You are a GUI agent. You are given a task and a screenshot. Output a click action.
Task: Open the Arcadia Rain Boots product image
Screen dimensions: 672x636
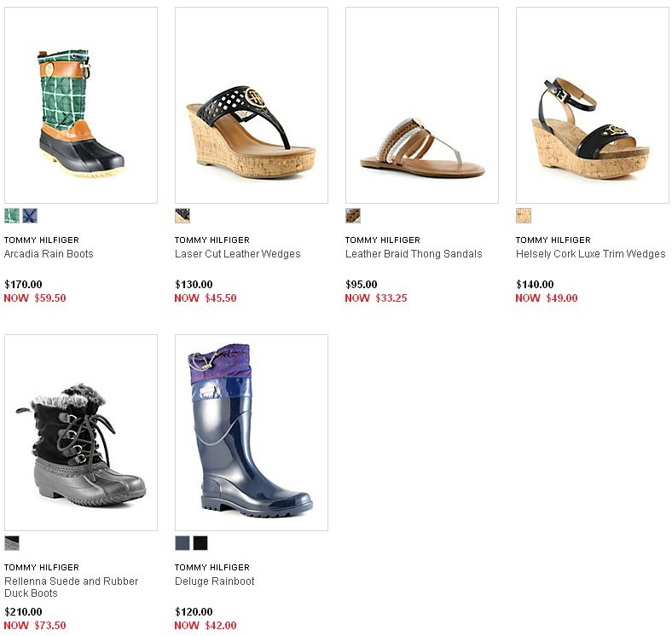point(81,105)
